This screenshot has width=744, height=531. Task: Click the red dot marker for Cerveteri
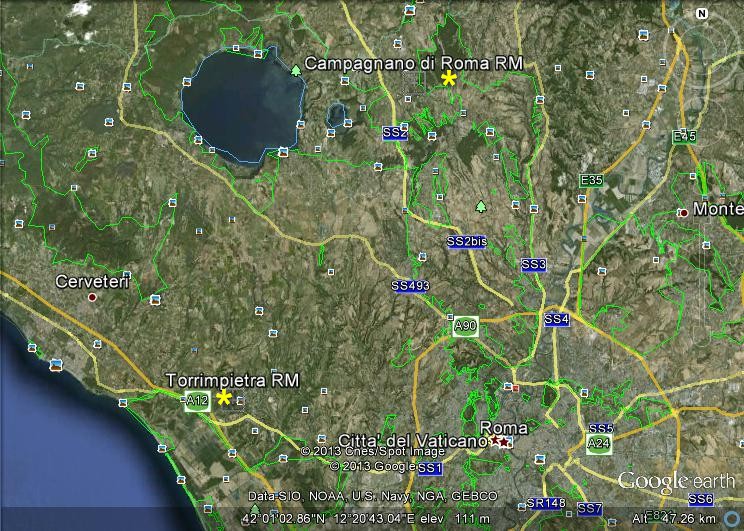(92, 297)
